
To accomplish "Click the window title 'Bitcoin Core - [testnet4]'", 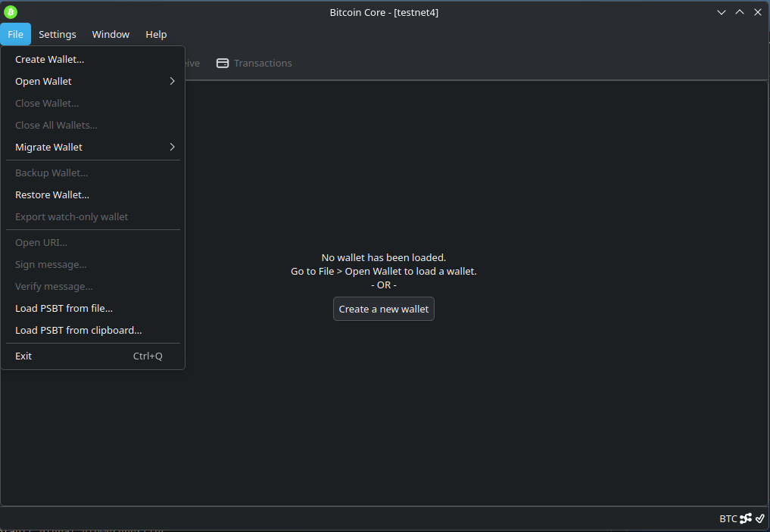I will tap(384, 12).
